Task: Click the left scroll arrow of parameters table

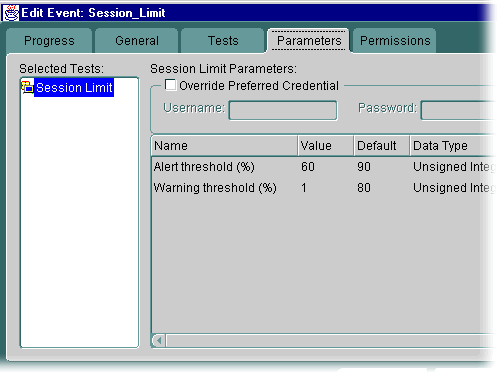Action: [x=159, y=341]
